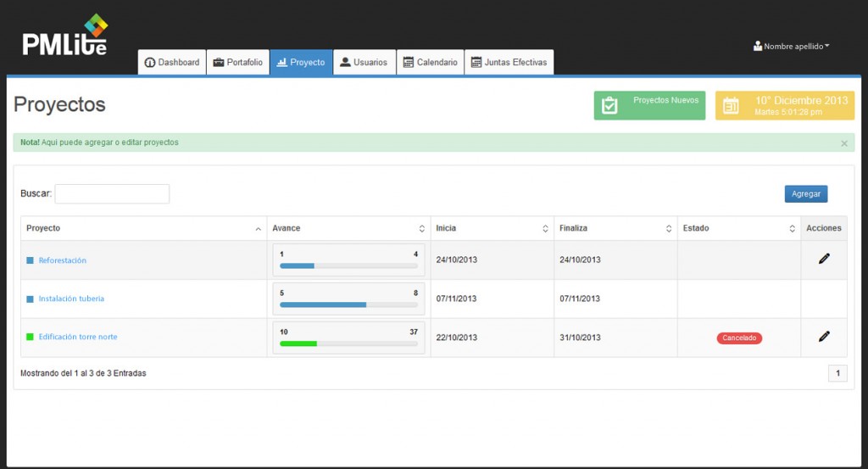Select the Proyecto tab

tap(301, 62)
